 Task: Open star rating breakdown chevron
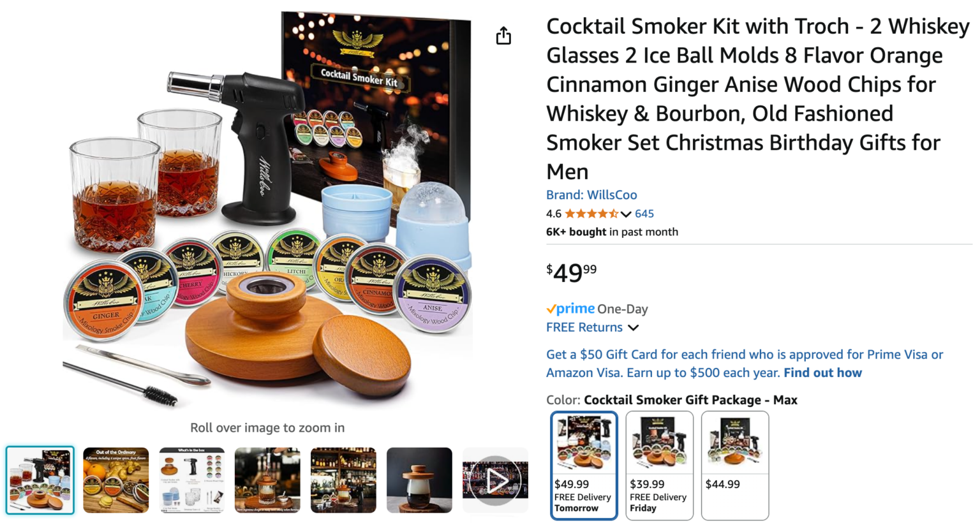click(626, 214)
